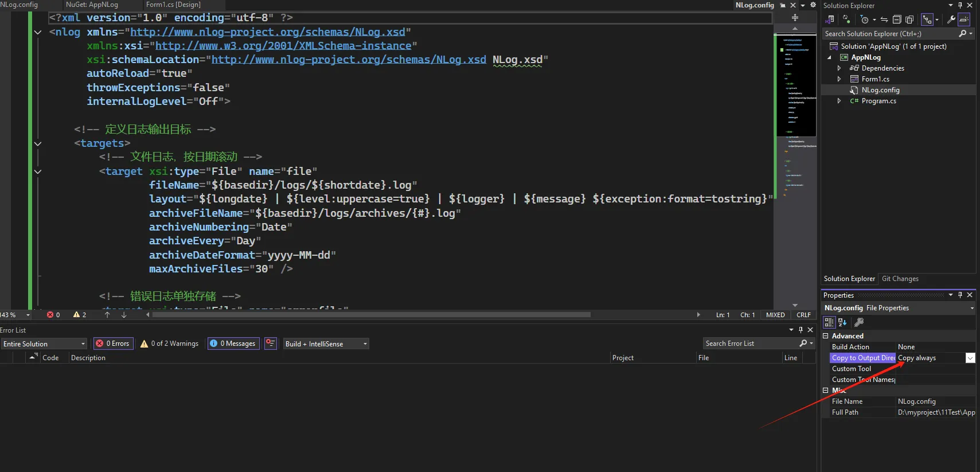Collapse the Misc properties category
This screenshot has height=472, width=980.
click(x=826, y=391)
